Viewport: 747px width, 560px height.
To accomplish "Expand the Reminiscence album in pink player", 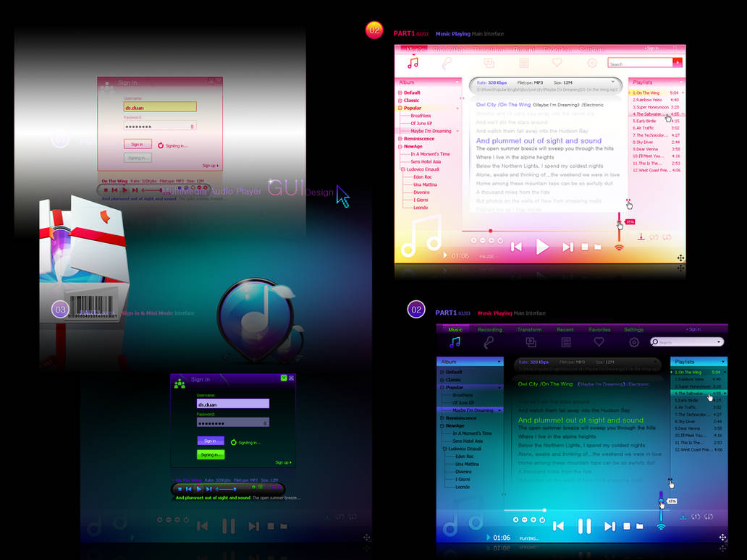I will 400,139.
